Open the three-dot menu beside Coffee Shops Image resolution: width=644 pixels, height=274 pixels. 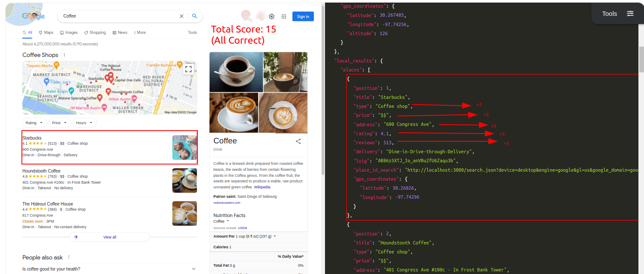[64, 55]
